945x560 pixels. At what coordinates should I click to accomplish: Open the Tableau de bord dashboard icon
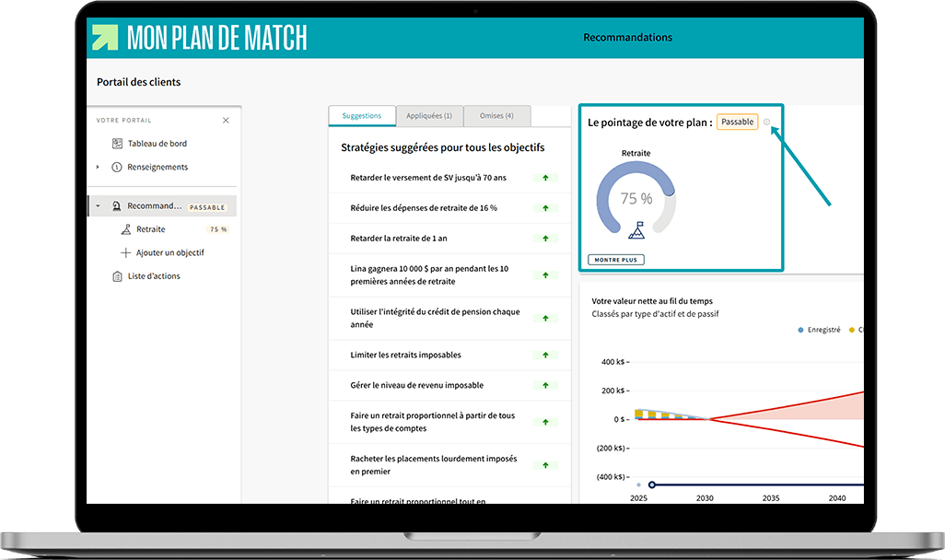point(116,143)
